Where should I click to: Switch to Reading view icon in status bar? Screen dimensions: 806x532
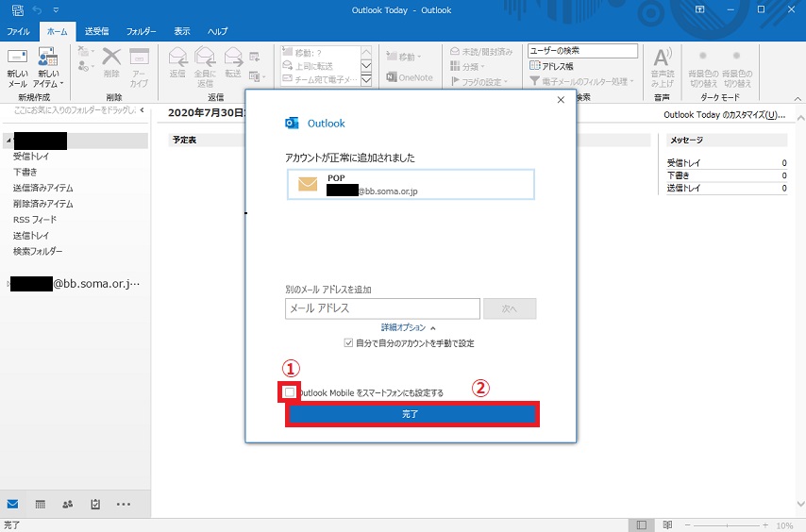[x=667, y=524]
